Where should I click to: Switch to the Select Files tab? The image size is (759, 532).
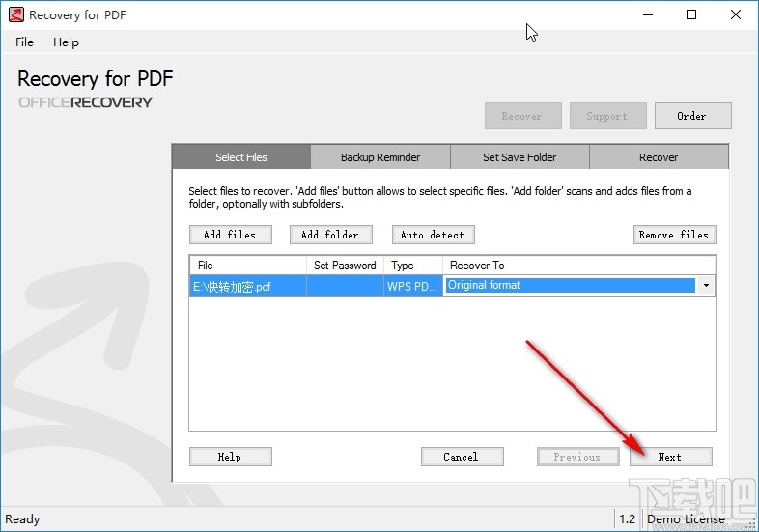(x=241, y=156)
